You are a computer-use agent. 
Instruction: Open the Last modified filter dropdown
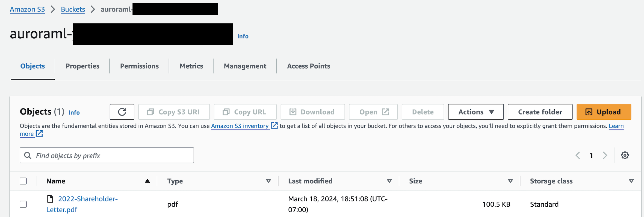389,181
